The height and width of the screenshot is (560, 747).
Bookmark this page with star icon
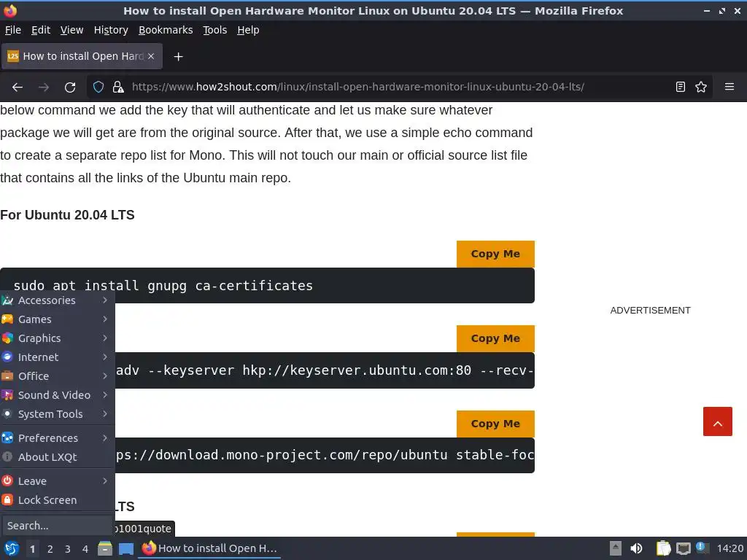tap(701, 87)
